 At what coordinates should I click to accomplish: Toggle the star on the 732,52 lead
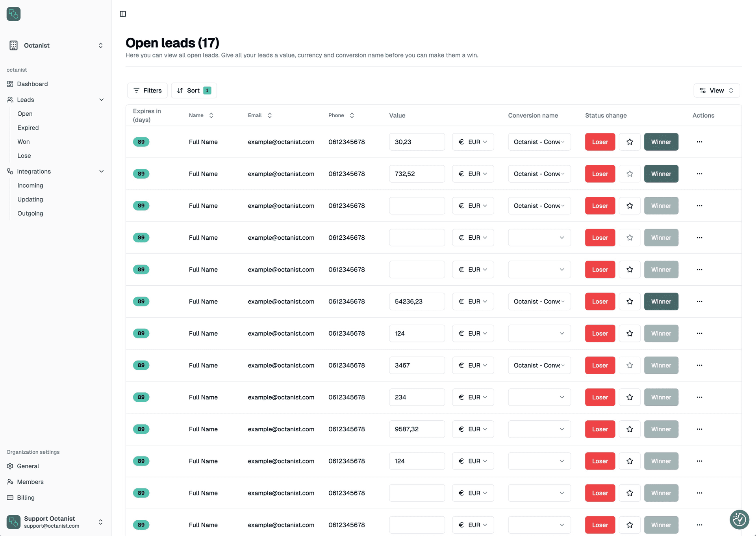(630, 174)
